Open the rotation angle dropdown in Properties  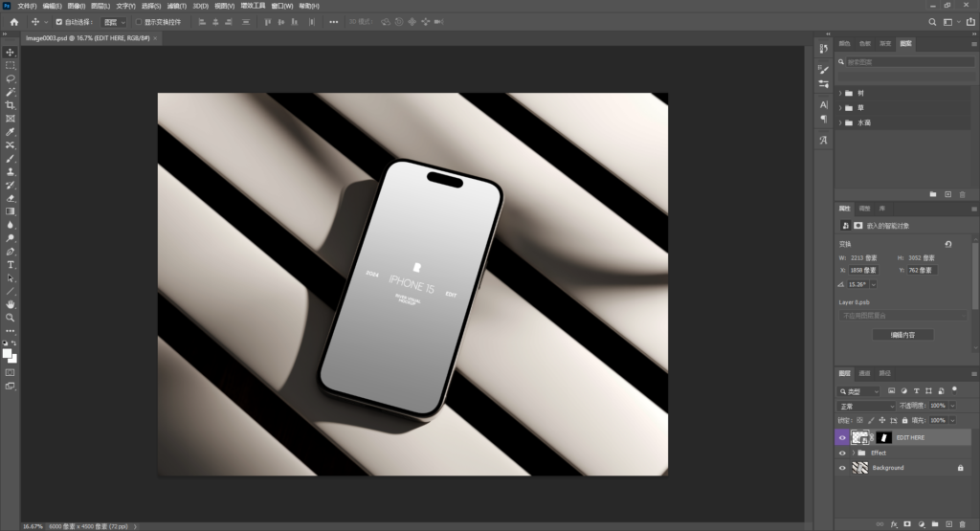873,285
